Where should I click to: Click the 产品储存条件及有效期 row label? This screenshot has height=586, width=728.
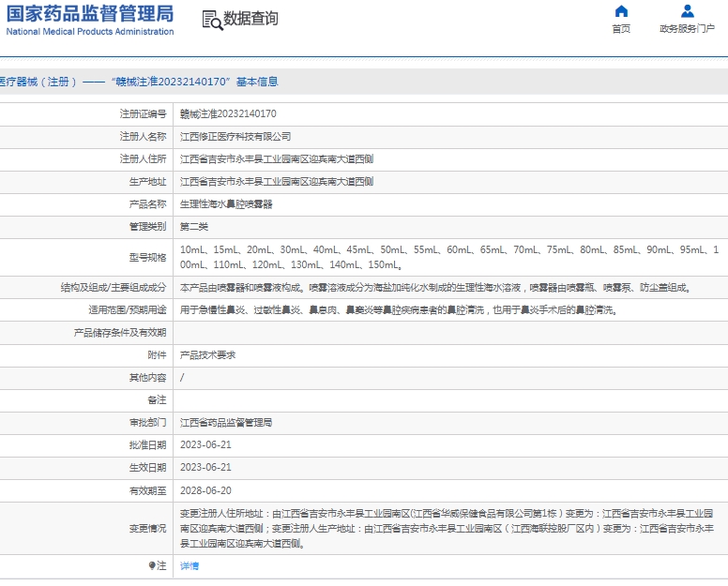point(120,333)
